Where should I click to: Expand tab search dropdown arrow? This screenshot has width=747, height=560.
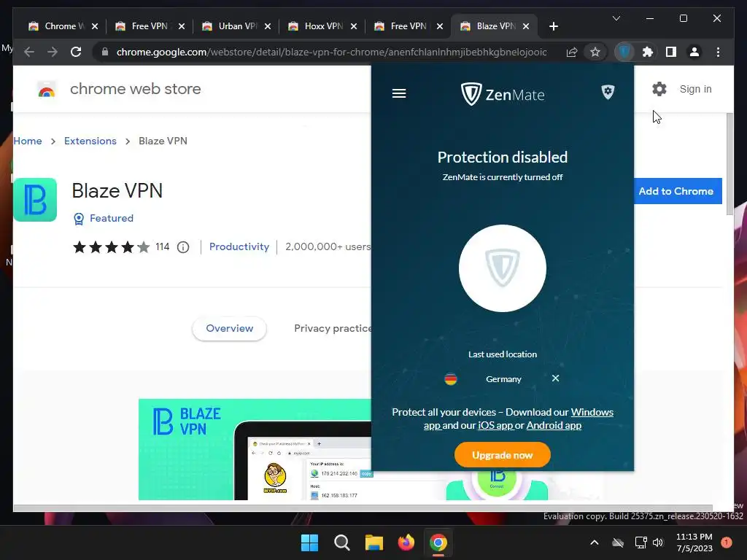pyautogui.click(x=616, y=18)
